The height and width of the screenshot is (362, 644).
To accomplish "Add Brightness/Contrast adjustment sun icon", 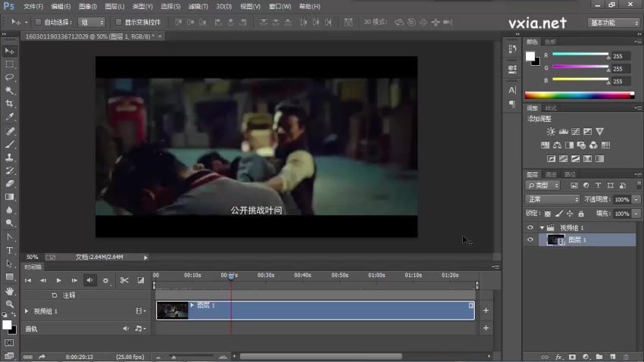I will tap(551, 131).
